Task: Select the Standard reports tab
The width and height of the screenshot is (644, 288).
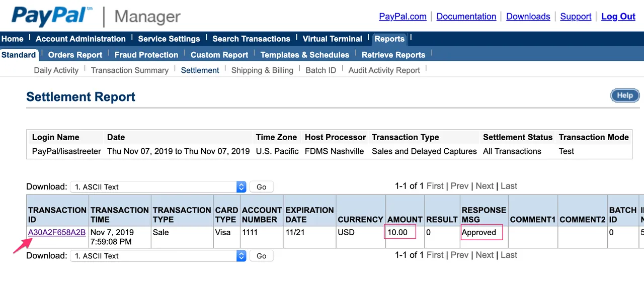Action: point(19,55)
